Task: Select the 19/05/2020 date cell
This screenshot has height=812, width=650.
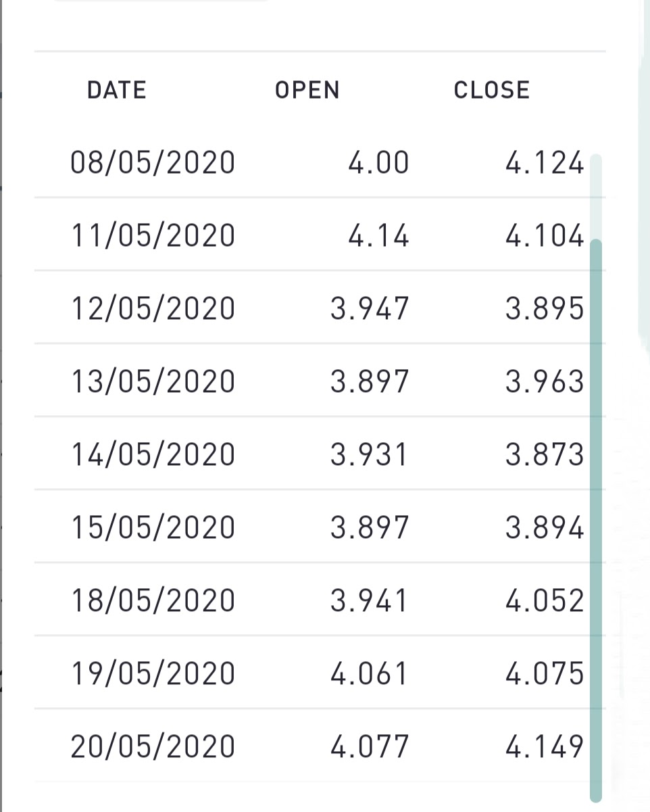Action: pos(153,674)
